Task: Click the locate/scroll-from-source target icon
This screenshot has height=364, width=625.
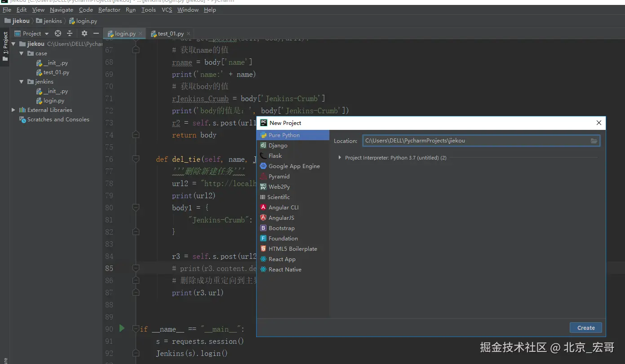Action: pyautogui.click(x=58, y=33)
